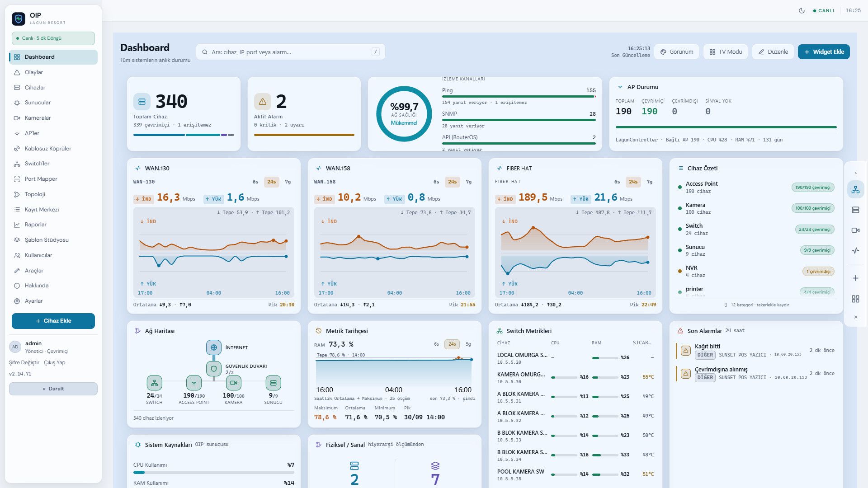868x488 pixels.
Task: Click the Internet globe icon in Ağ Haritası
Action: pyautogui.click(x=214, y=347)
